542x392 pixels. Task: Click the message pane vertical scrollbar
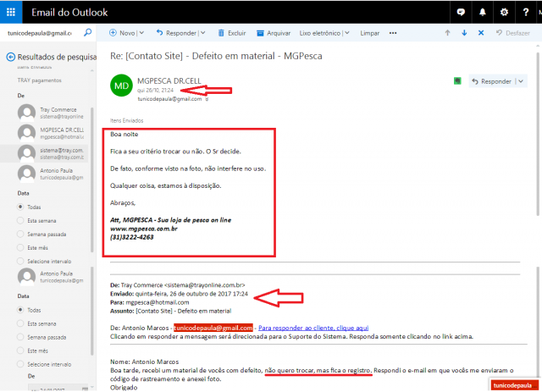[x=538, y=134]
